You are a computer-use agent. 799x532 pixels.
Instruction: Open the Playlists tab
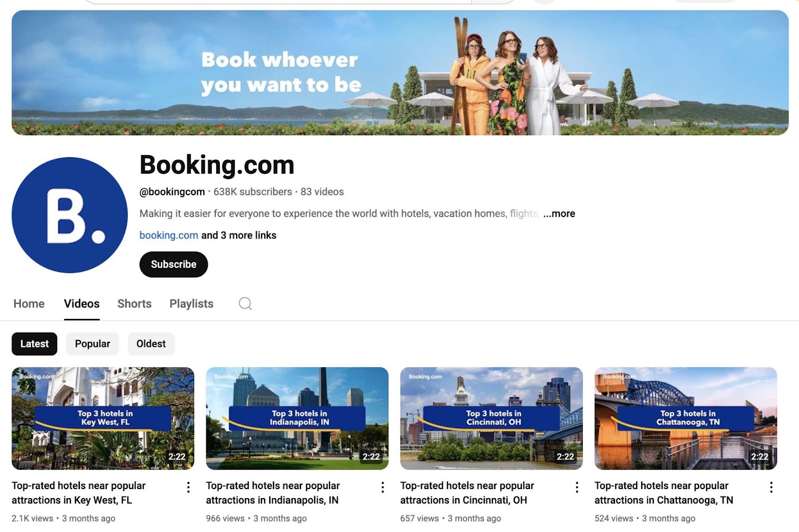pos(191,303)
